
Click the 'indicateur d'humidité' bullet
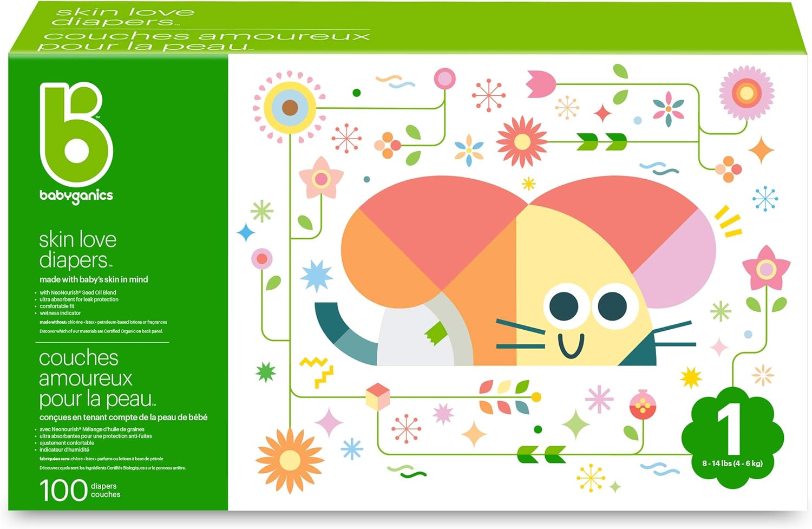pos(64,449)
